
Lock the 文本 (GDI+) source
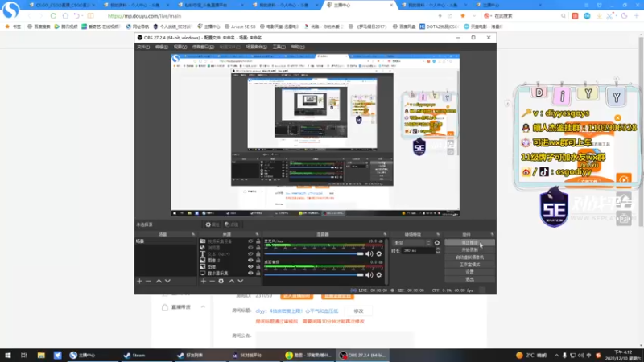(x=258, y=254)
